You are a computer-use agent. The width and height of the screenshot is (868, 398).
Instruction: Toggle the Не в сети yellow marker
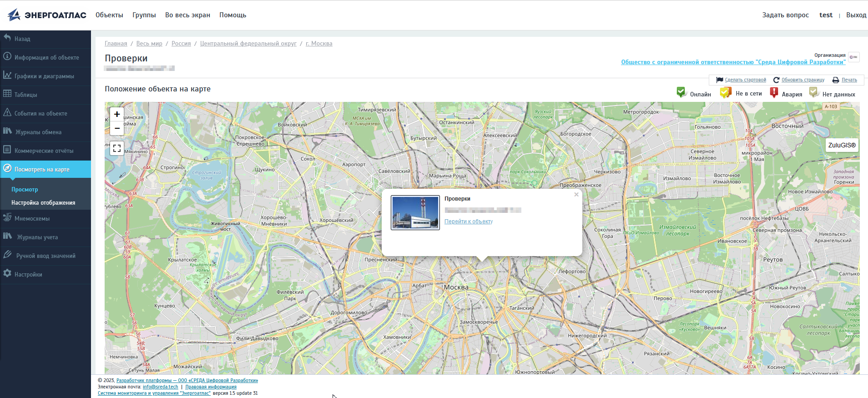[x=725, y=93]
